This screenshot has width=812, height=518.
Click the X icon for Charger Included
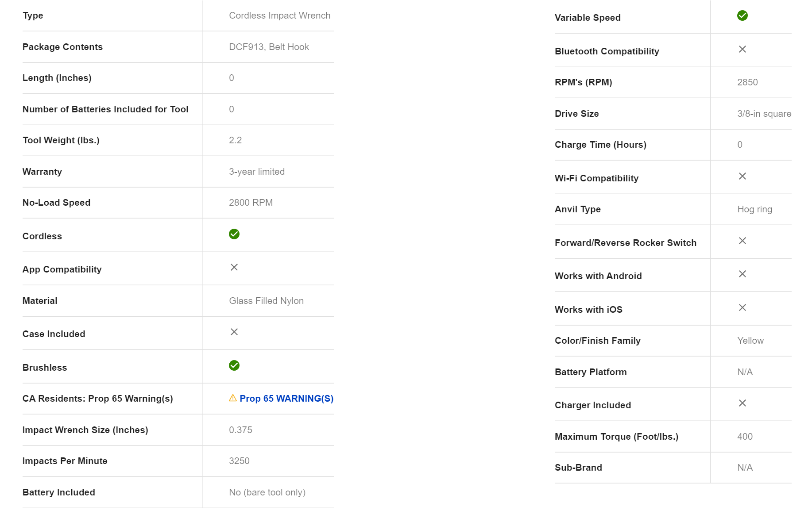click(742, 403)
